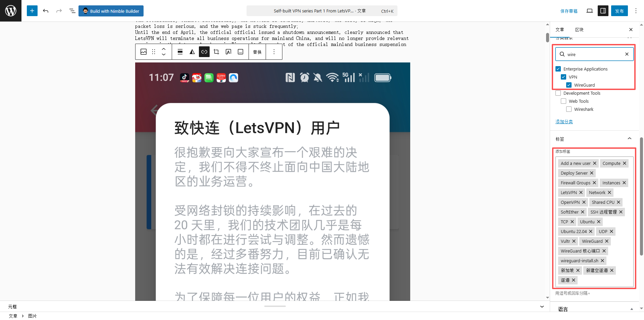Image resolution: width=644 pixels, height=320 pixels.
Task: Click the sidebar vertical scrollbar
Action: point(641,196)
